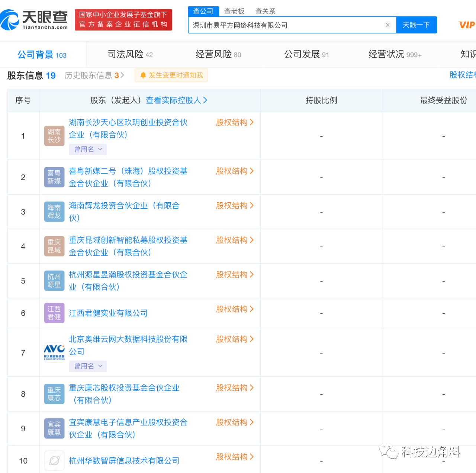Select 公司背景 103 tab
476x473 pixels.
tap(42, 55)
